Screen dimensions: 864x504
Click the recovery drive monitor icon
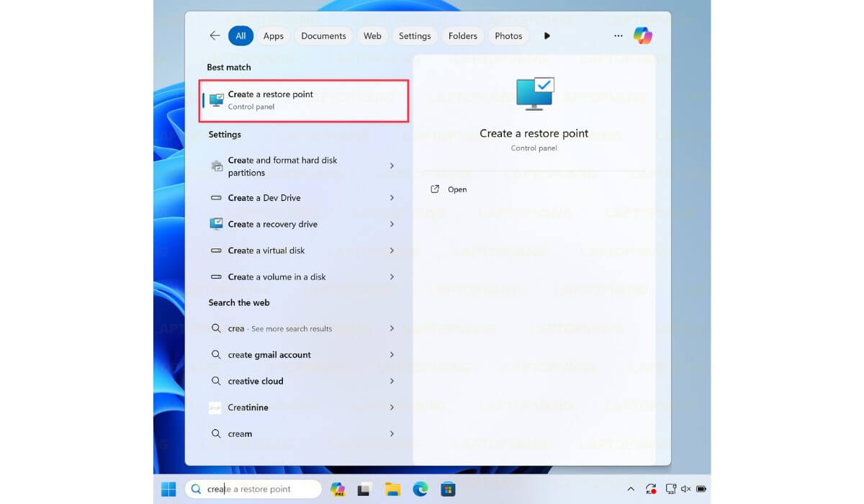pos(216,224)
